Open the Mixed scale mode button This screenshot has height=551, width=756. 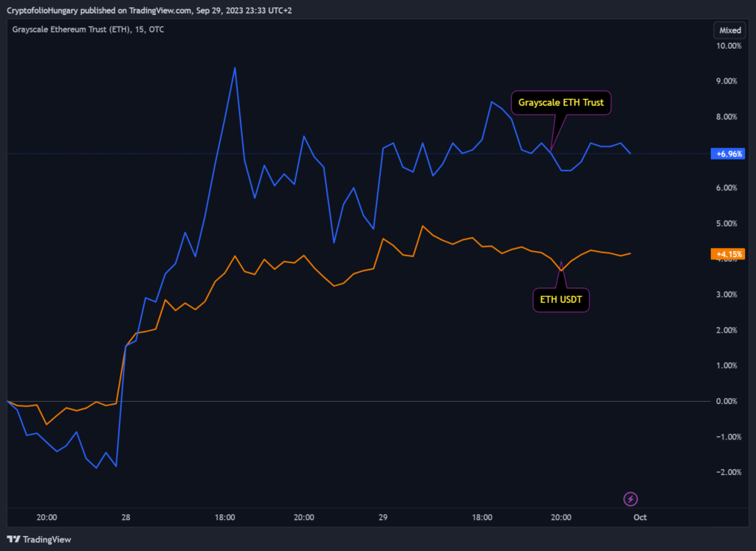coord(729,30)
